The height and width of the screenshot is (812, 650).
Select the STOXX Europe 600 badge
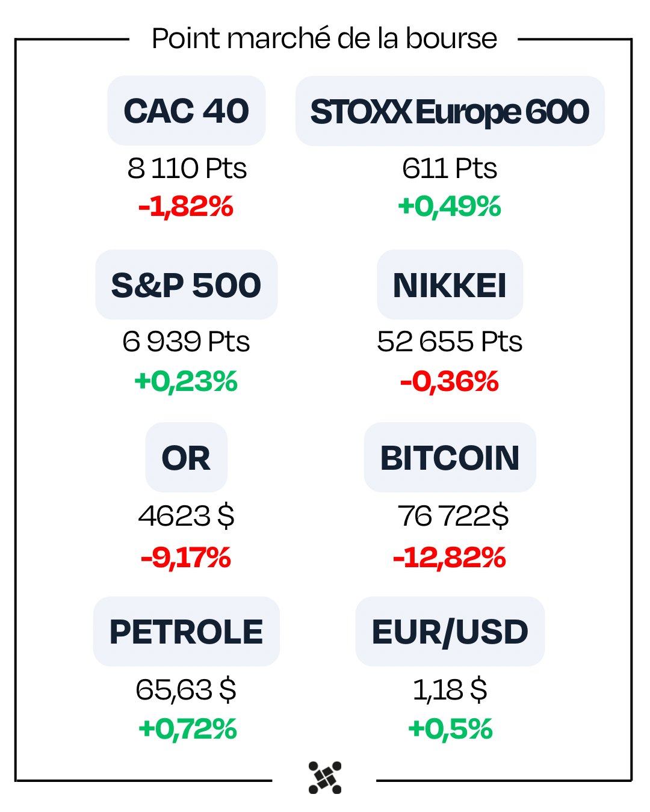[x=450, y=111]
